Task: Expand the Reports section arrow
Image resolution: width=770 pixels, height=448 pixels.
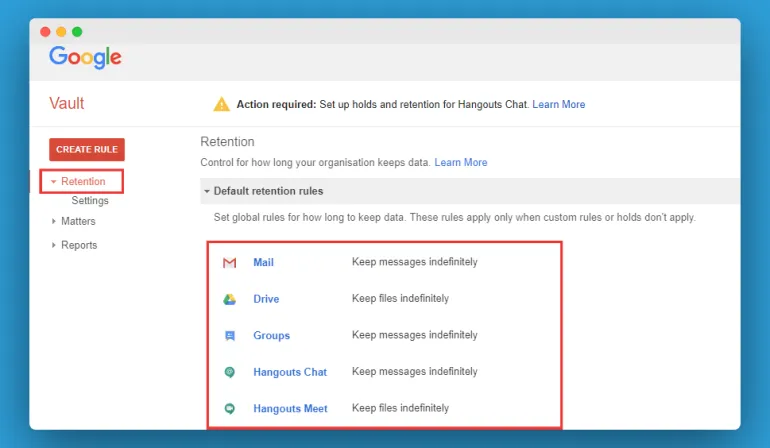Action: click(x=54, y=245)
